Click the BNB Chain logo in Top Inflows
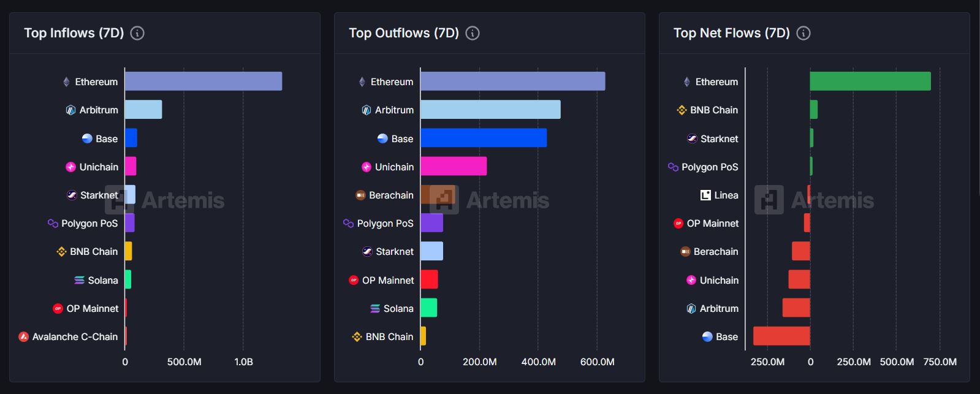The image size is (980, 394). click(x=61, y=252)
